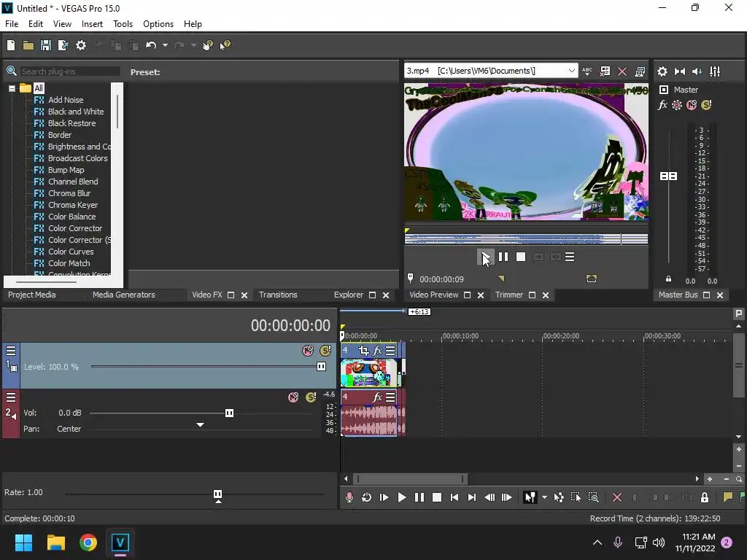Image resolution: width=747 pixels, height=560 pixels.
Task: Open video track 1 hamburger menu
Action: pyautogui.click(x=11, y=351)
